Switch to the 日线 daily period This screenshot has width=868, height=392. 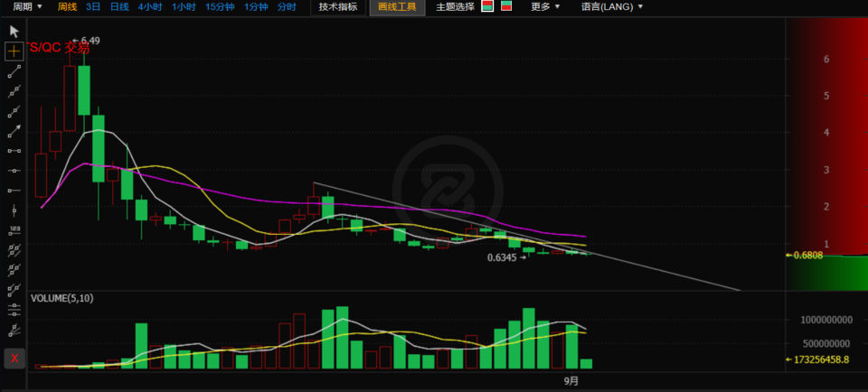[x=119, y=7]
